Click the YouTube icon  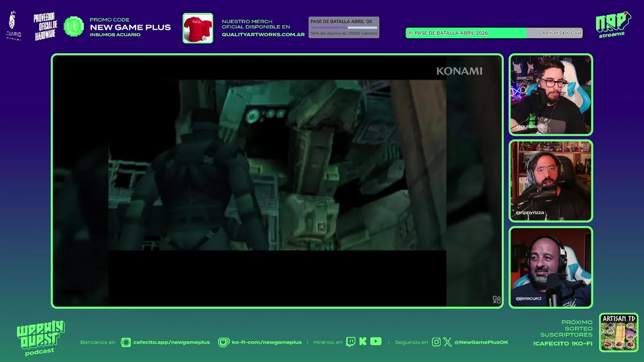376,341
